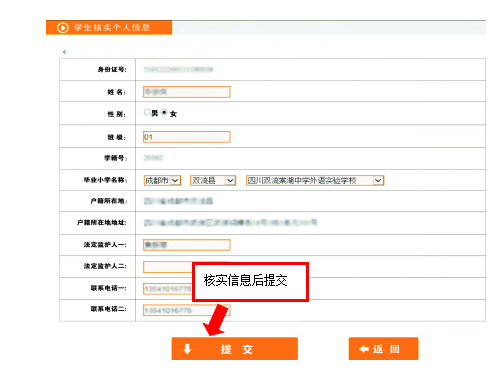503x373 pixels.
Task: Click the 性别 label
Action: (116, 114)
